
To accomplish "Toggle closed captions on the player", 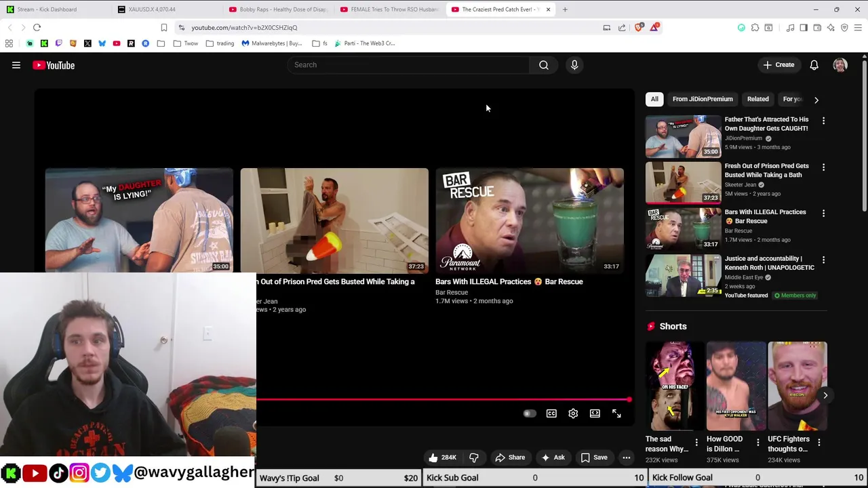I will click(551, 413).
